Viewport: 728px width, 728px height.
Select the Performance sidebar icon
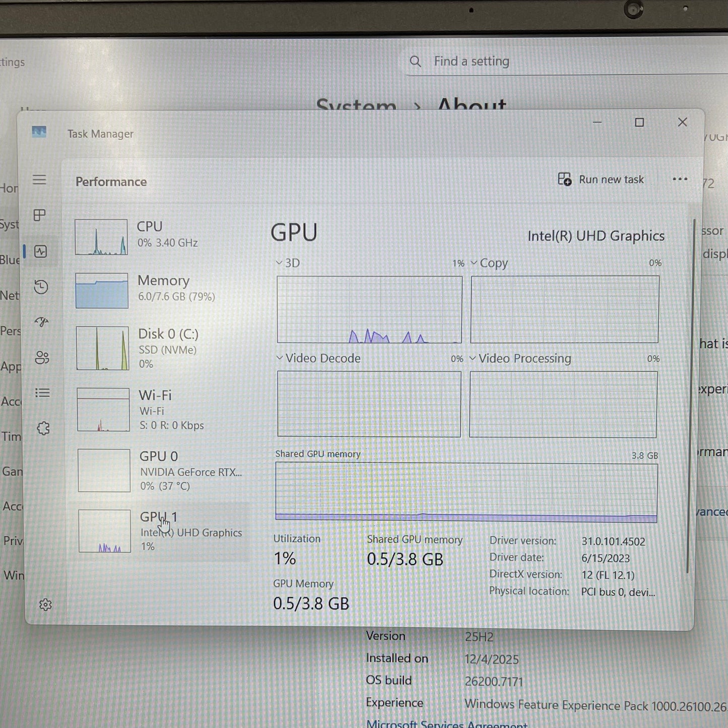(41, 252)
